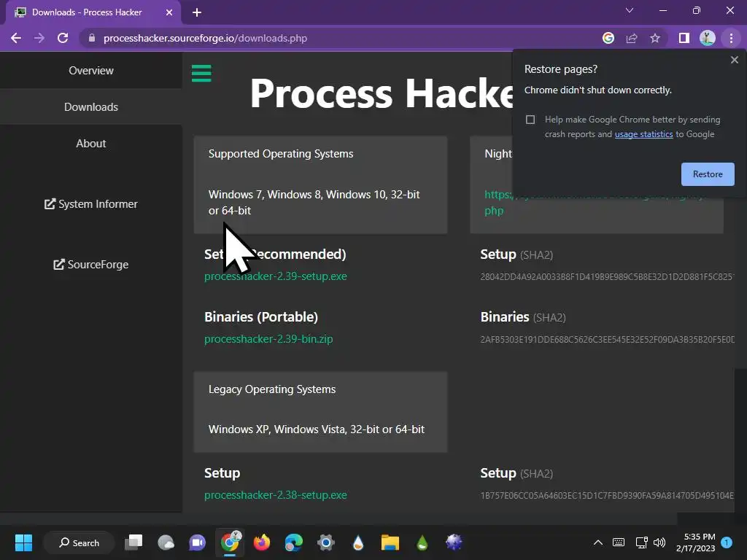The height and width of the screenshot is (560, 747).
Task: Open the Chrome side panel icon
Action: tap(684, 38)
